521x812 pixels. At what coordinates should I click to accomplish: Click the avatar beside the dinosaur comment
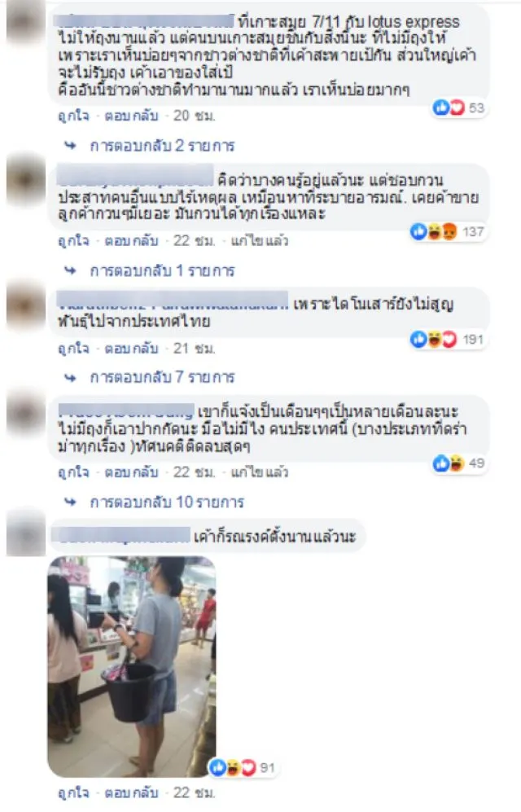25,305
